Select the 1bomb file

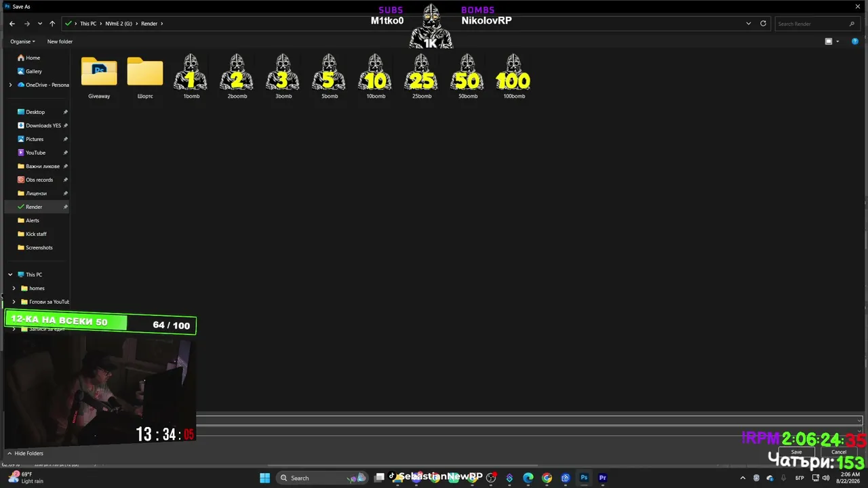191,77
